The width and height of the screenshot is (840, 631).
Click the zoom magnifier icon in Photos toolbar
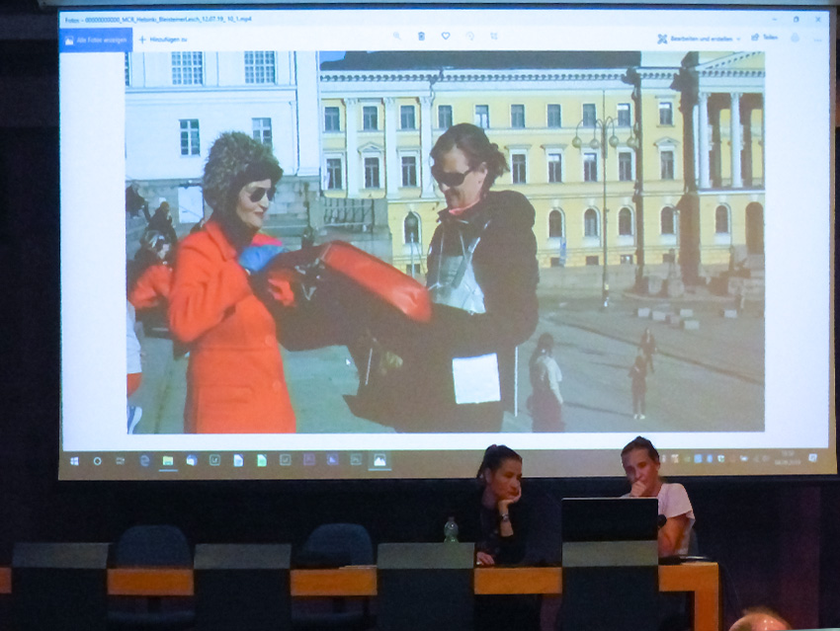pyautogui.click(x=397, y=36)
